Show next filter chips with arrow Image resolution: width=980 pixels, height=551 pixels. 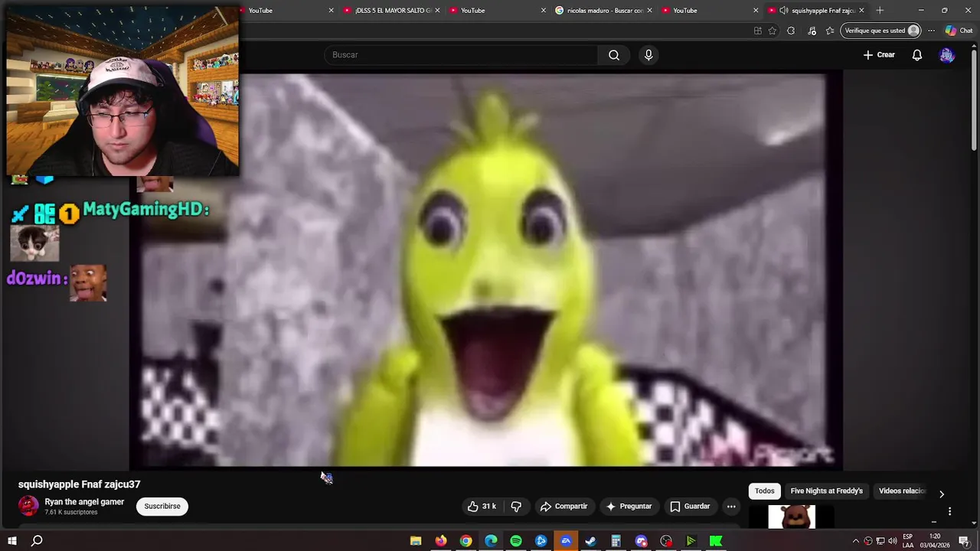(x=942, y=494)
